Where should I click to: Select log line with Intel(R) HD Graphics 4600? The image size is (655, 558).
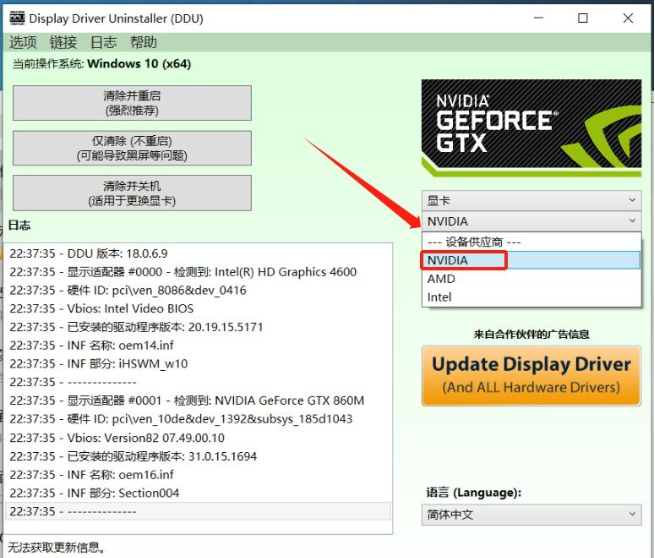(198, 272)
